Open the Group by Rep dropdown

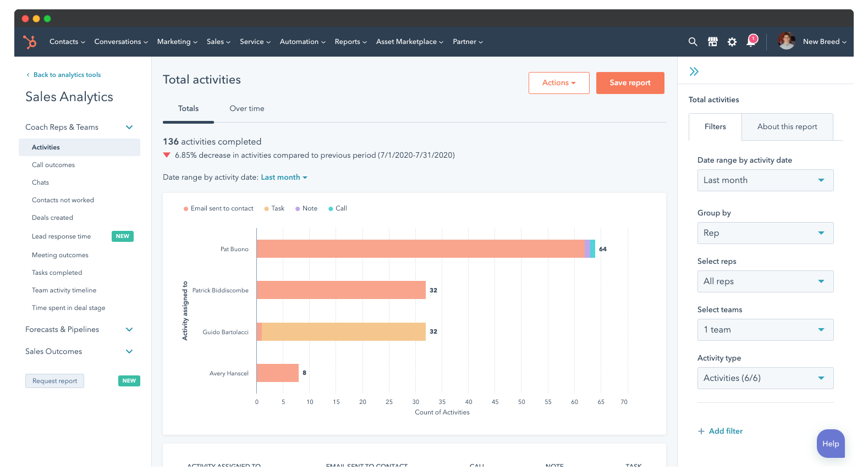point(765,233)
